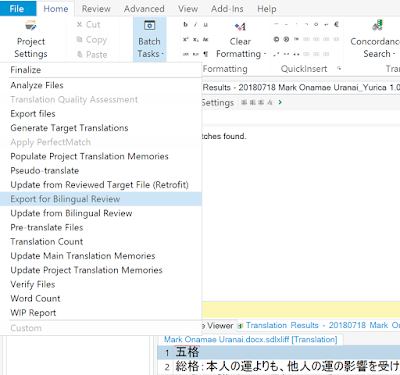Screen dimensions: 400x375
Task: Open the Project Settings icon
Action: 31,25
